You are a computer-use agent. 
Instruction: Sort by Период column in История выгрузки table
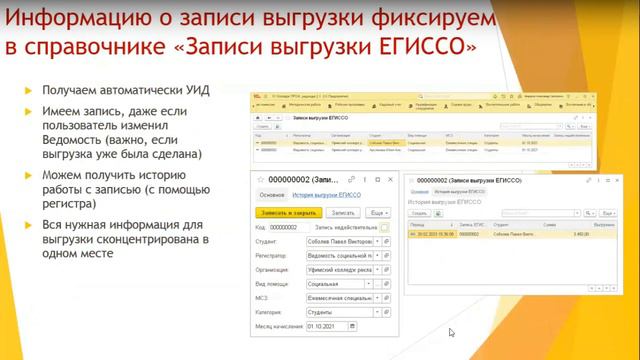coord(431,225)
